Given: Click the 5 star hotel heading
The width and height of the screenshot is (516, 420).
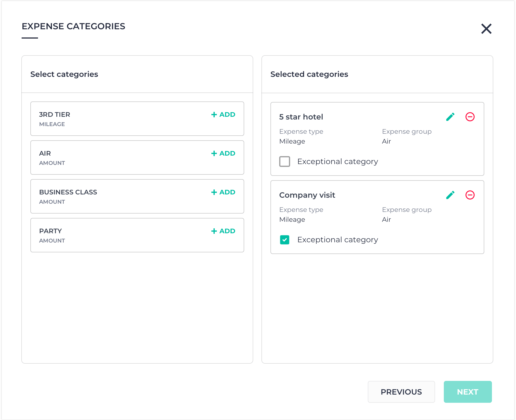Looking at the screenshot, I should [301, 117].
